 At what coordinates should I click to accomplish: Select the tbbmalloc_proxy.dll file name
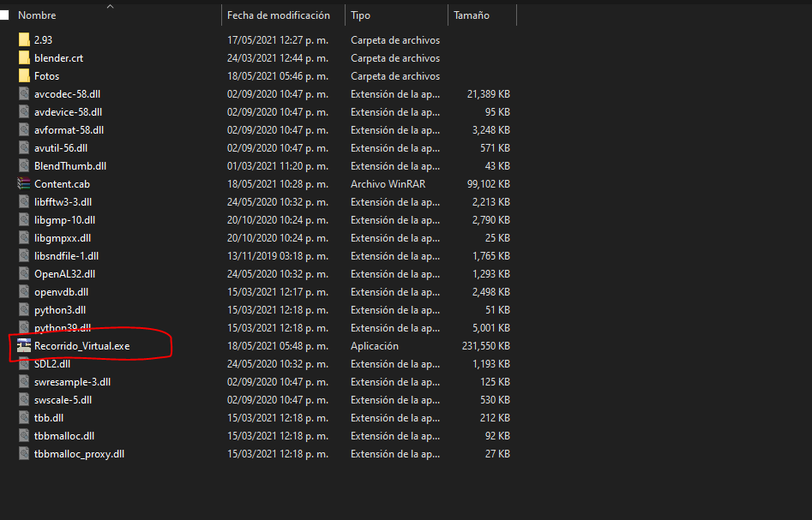(79, 454)
